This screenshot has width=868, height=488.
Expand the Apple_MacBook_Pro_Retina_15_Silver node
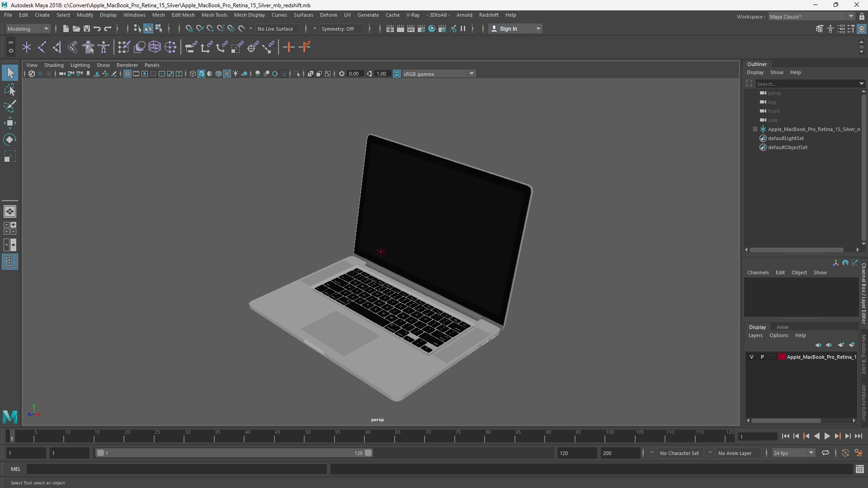755,129
